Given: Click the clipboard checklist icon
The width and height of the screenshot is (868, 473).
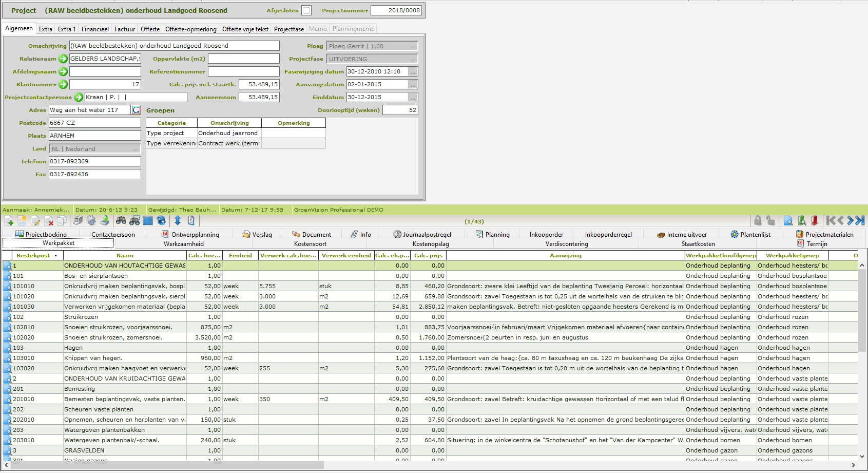Looking at the screenshot, I should tap(191, 221).
